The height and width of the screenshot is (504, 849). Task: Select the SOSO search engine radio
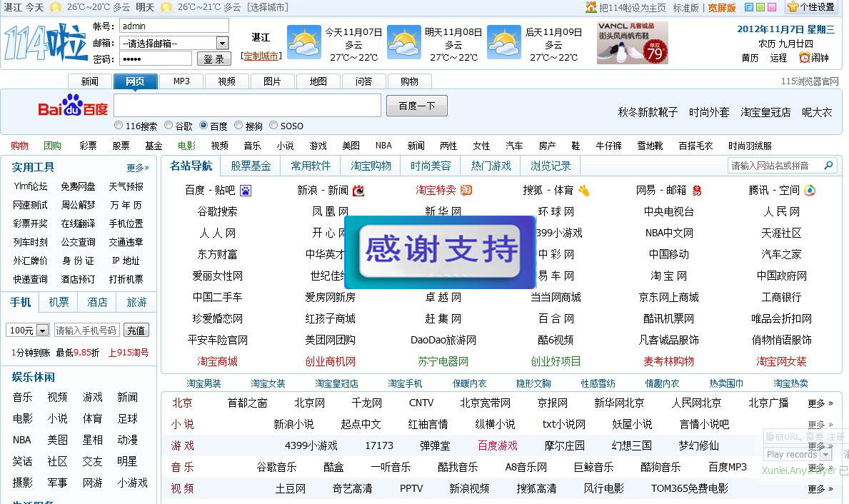(x=273, y=125)
